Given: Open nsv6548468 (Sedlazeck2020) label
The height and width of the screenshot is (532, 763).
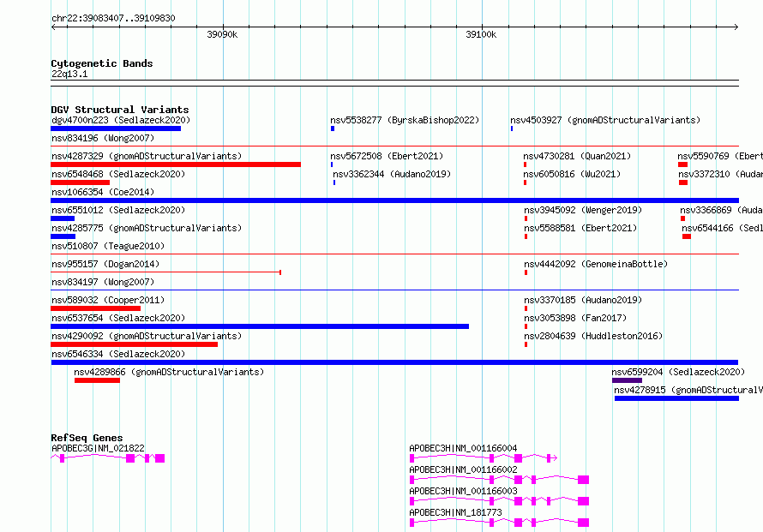Looking at the screenshot, I should pyautogui.click(x=118, y=174).
